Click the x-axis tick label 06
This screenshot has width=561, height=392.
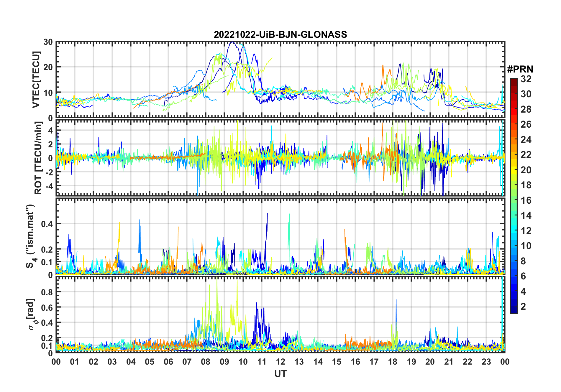point(168,362)
